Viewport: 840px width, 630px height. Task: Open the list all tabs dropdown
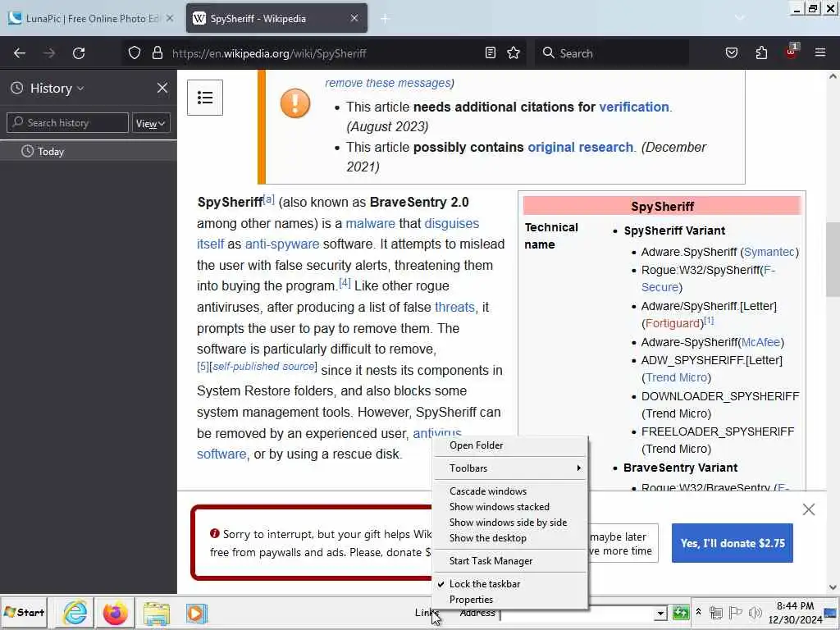[x=739, y=18]
